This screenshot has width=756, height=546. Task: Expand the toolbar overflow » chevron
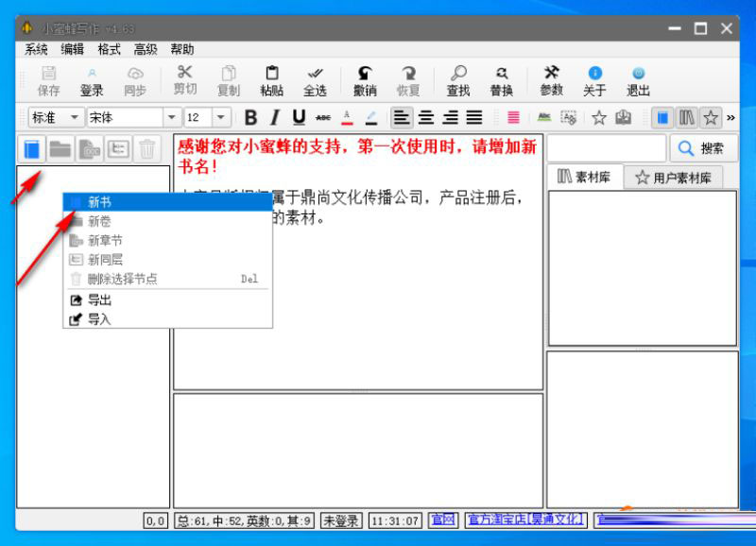pyautogui.click(x=730, y=117)
